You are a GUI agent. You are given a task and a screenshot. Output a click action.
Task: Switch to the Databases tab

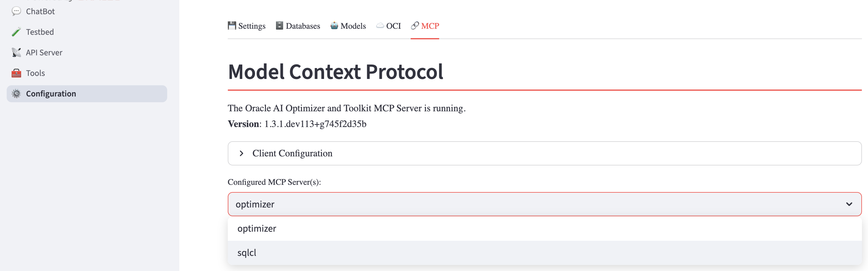[x=302, y=26]
